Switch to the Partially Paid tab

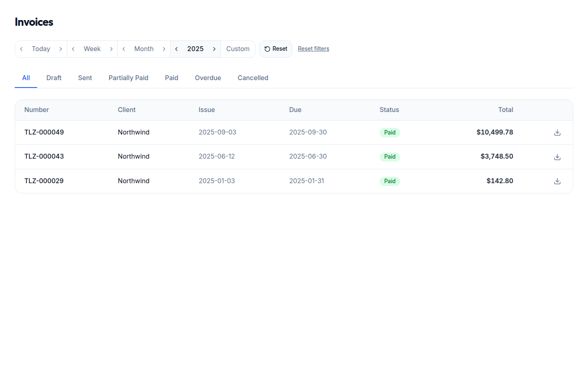(x=129, y=78)
